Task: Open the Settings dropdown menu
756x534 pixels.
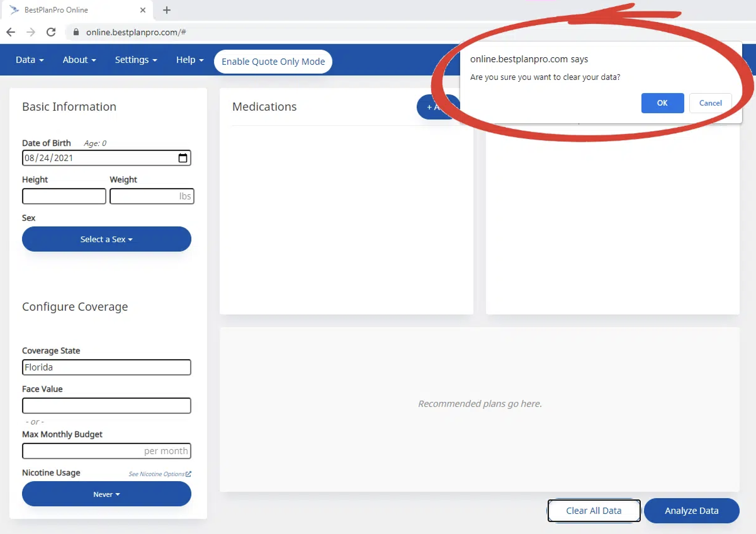Action: tap(136, 60)
